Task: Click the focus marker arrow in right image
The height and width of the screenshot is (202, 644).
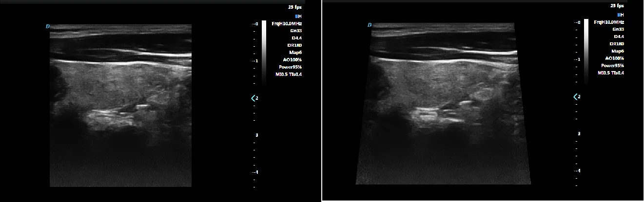Action: click(575, 97)
